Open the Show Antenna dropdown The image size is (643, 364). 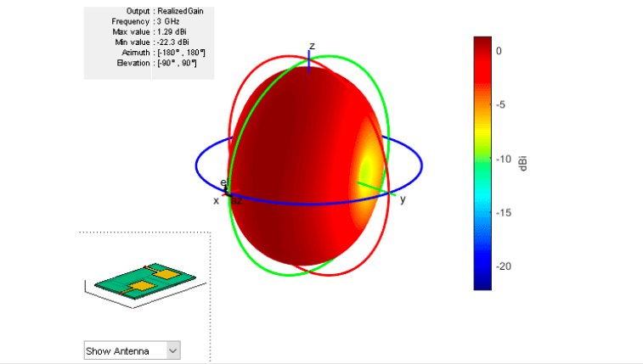[132, 350]
